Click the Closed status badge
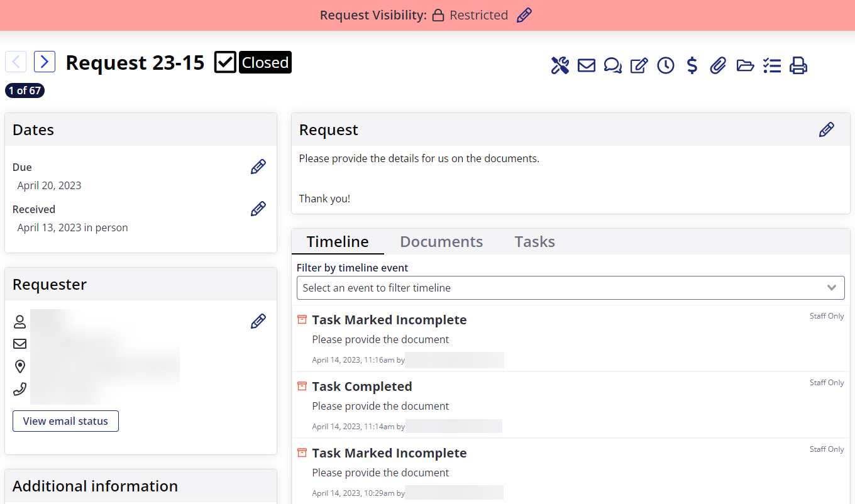Image resolution: width=855 pixels, height=504 pixels. tap(265, 62)
